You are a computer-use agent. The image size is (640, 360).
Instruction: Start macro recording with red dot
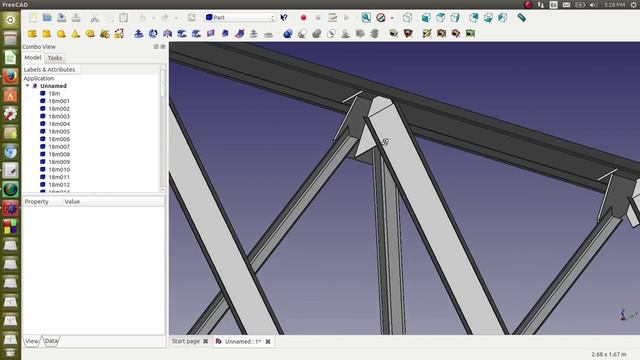(303, 18)
